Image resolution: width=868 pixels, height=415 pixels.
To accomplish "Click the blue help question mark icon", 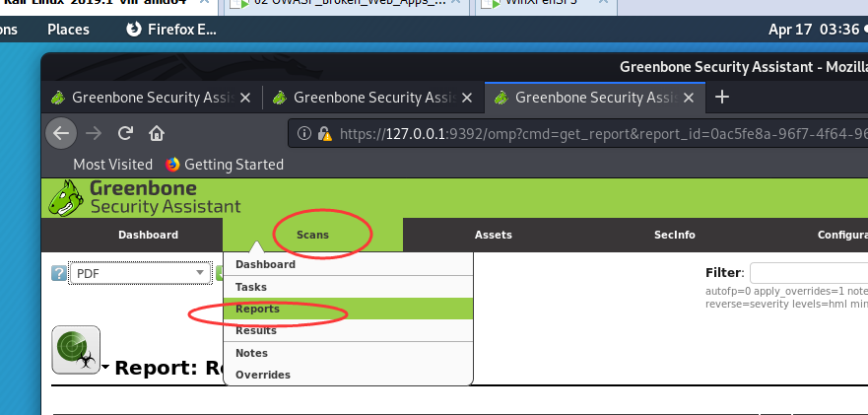I will [x=59, y=273].
